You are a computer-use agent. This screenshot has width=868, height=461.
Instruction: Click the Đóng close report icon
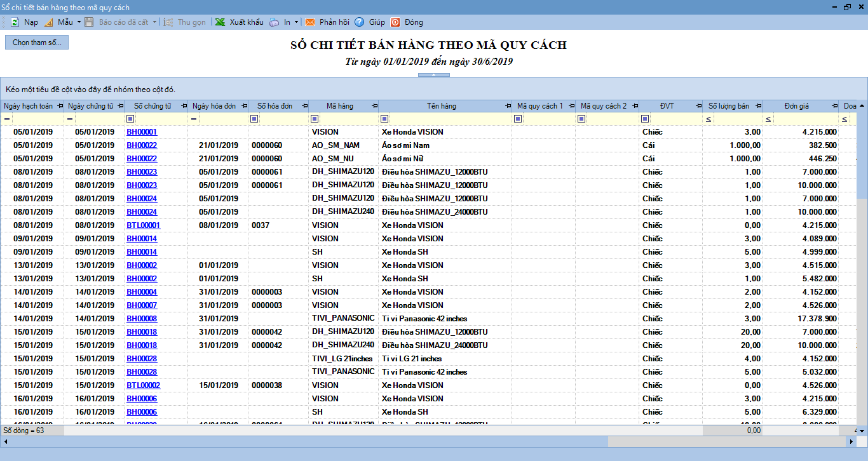tap(395, 22)
